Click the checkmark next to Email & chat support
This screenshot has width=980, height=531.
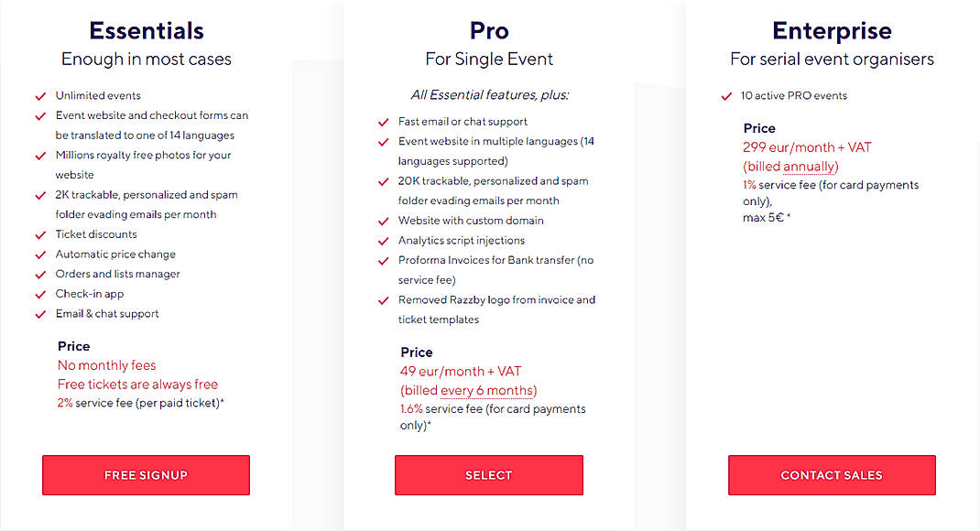(40, 313)
